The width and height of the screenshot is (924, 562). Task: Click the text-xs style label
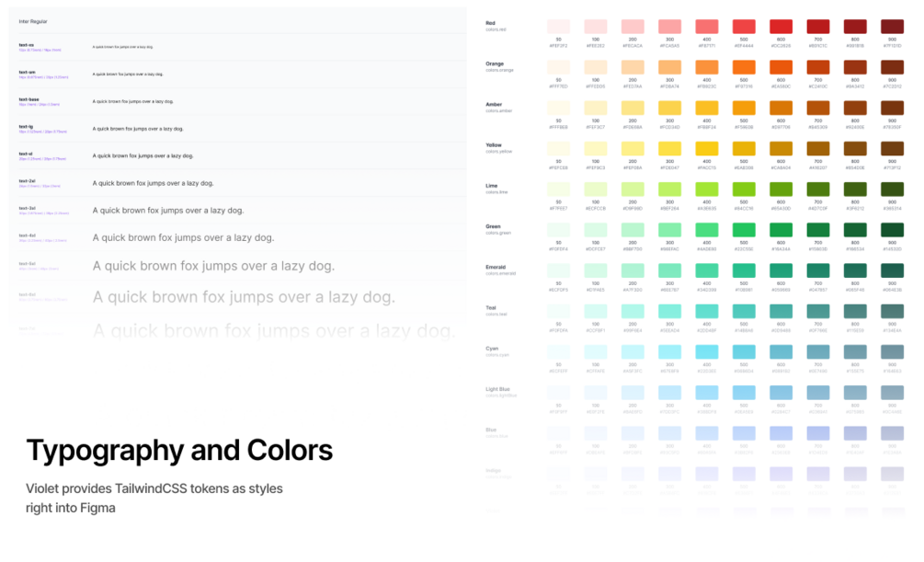[x=26, y=44]
